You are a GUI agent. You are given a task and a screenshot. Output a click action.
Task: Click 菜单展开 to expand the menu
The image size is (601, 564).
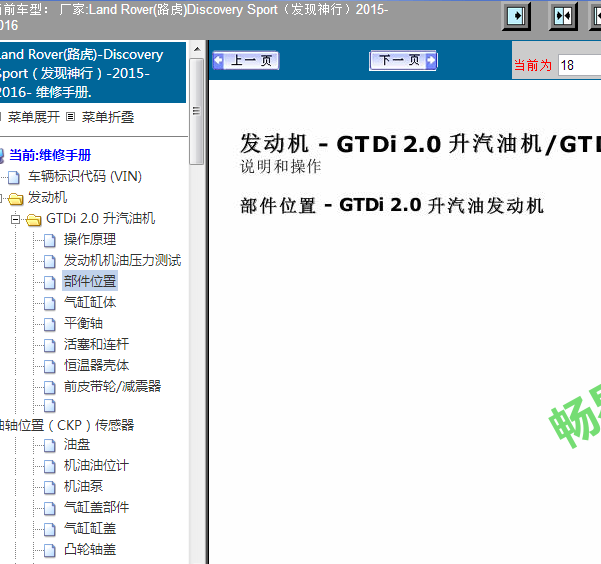point(34,117)
